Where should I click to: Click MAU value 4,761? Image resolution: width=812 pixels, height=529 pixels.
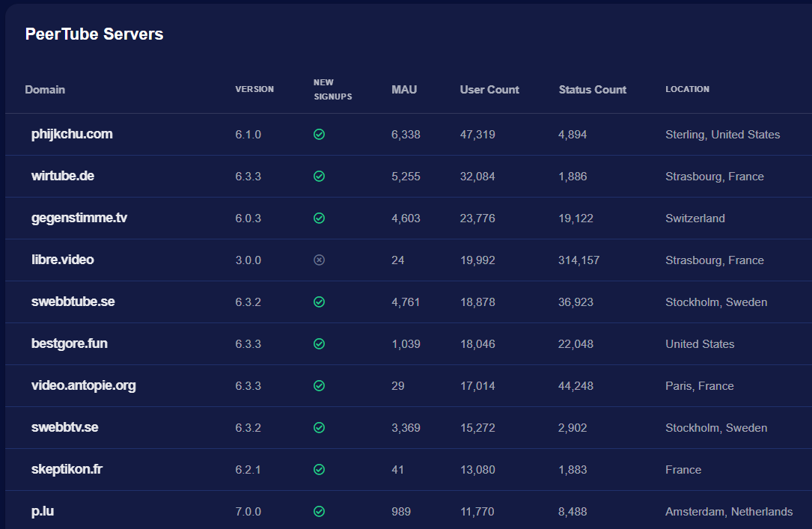pos(406,302)
